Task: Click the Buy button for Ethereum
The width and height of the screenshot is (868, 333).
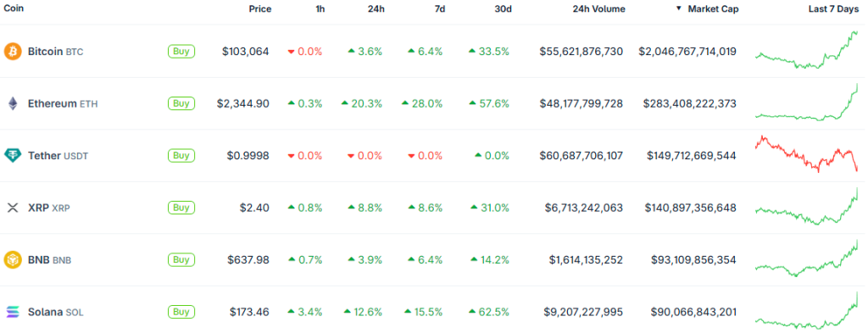Action: tap(181, 103)
